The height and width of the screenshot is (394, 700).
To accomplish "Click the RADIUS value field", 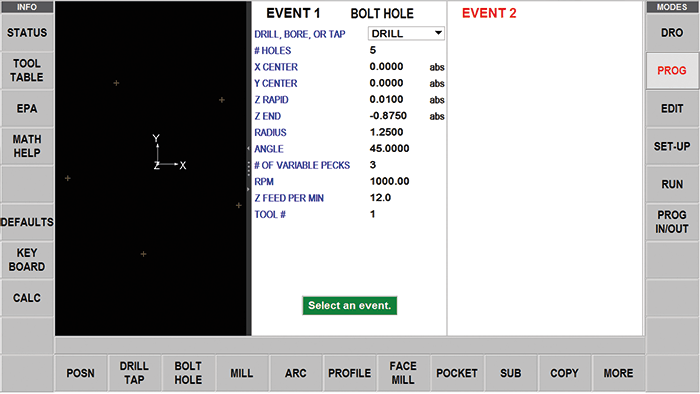I will coord(387,132).
